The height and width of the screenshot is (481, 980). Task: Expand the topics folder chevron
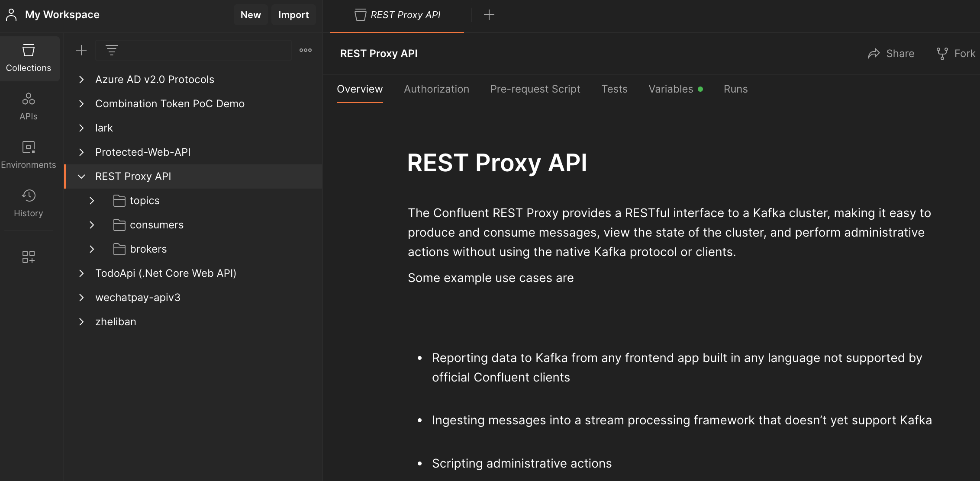pyautogui.click(x=92, y=201)
